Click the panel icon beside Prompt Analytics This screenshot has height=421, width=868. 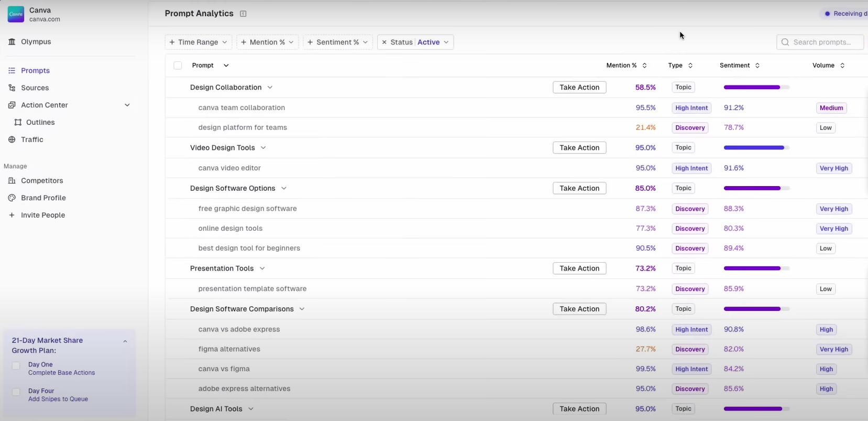click(243, 14)
